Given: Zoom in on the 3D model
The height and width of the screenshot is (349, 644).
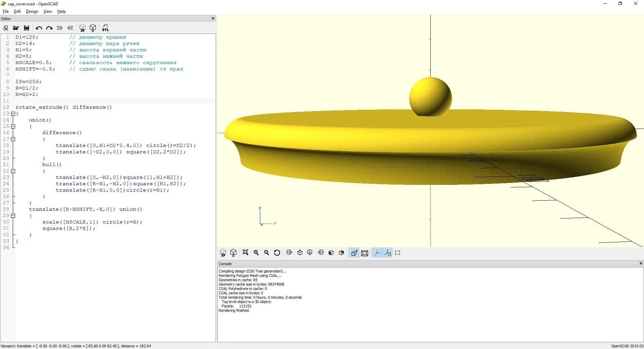Looking at the screenshot, I should click(256, 253).
